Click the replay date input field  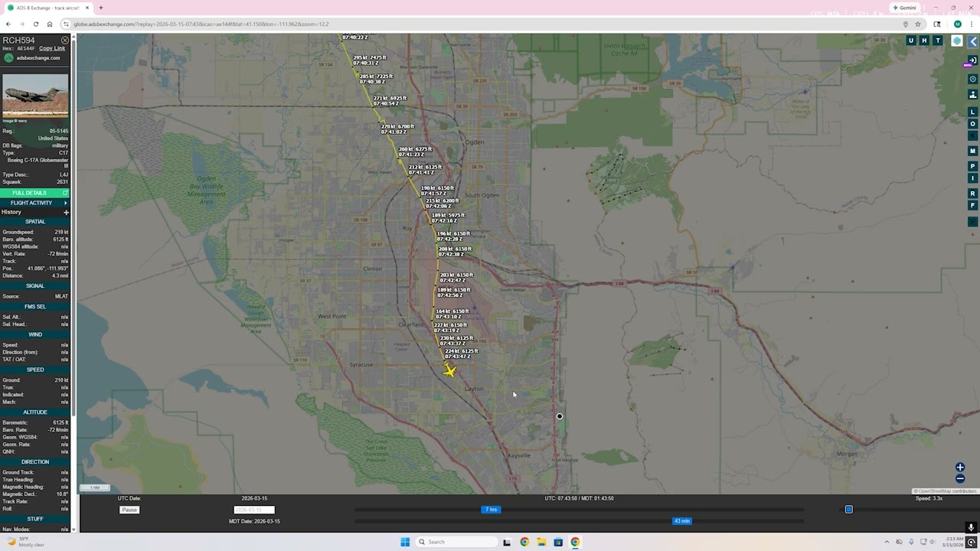point(254,510)
